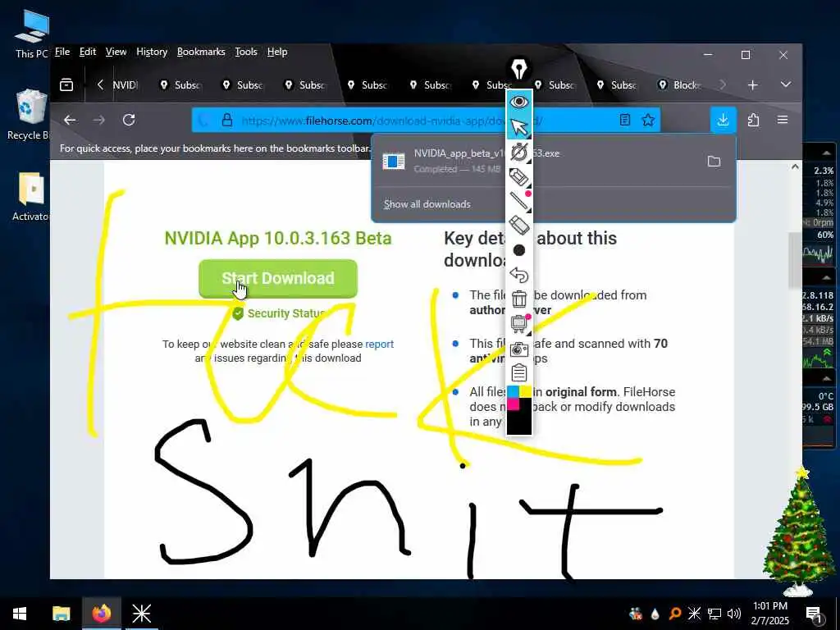Open a new tab with the plus button
The width and height of the screenshot is (840, 630).
[x=753, y=84]
